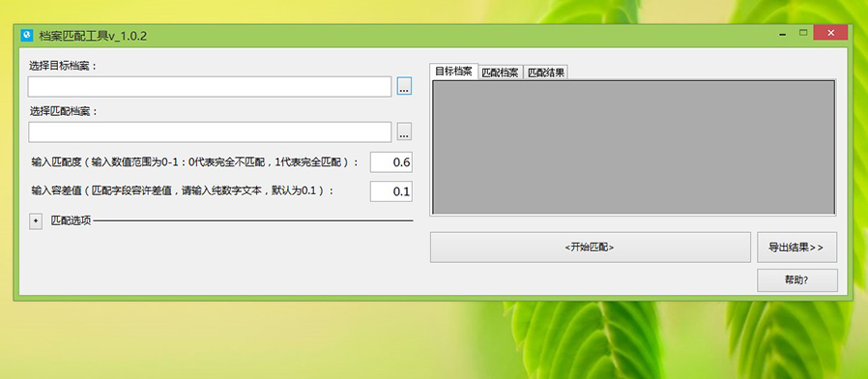Screen dimensions: 868x379
Task: Expand the 匹配选项 section with plus button
Action: 36,221
